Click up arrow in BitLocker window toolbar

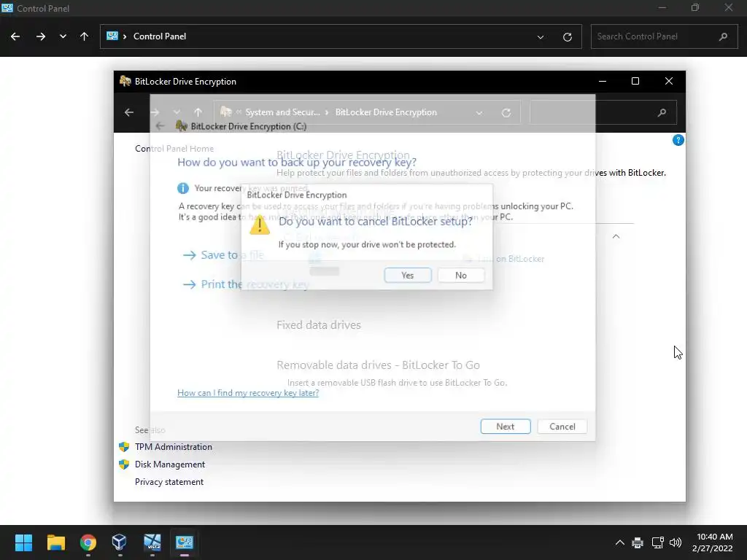[x=198, y=112]
